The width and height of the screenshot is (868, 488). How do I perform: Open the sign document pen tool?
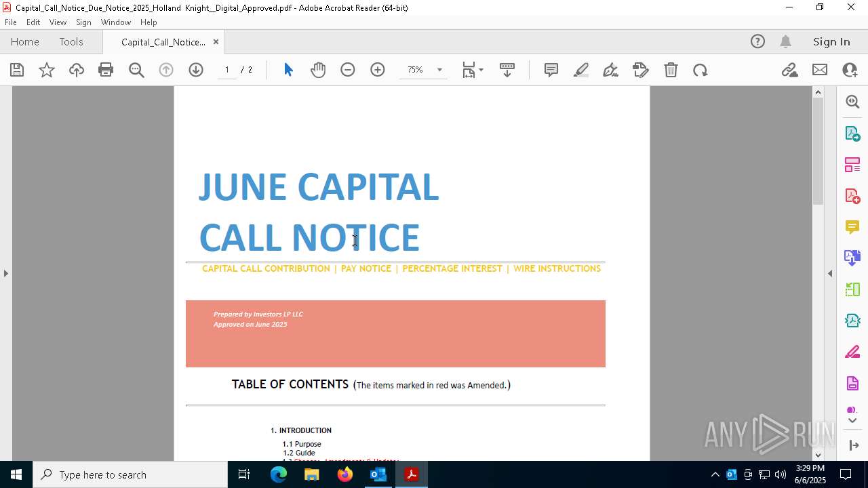[x=610, y=70]
